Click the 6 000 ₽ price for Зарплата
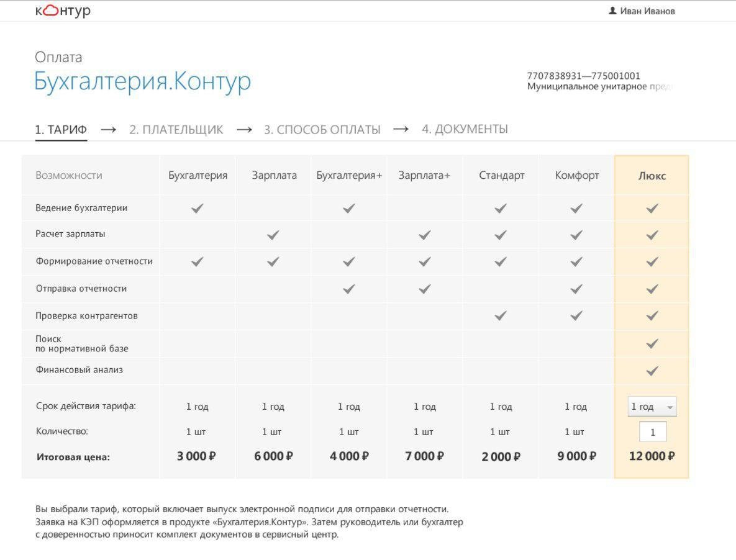736x560 pixels. click(x=273, y=456)
